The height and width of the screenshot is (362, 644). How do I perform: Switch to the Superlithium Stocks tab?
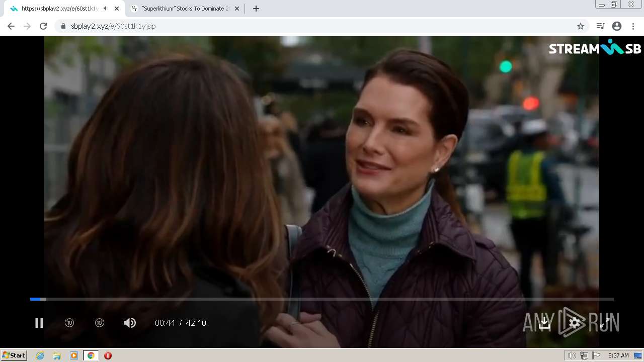click(186, 9)
